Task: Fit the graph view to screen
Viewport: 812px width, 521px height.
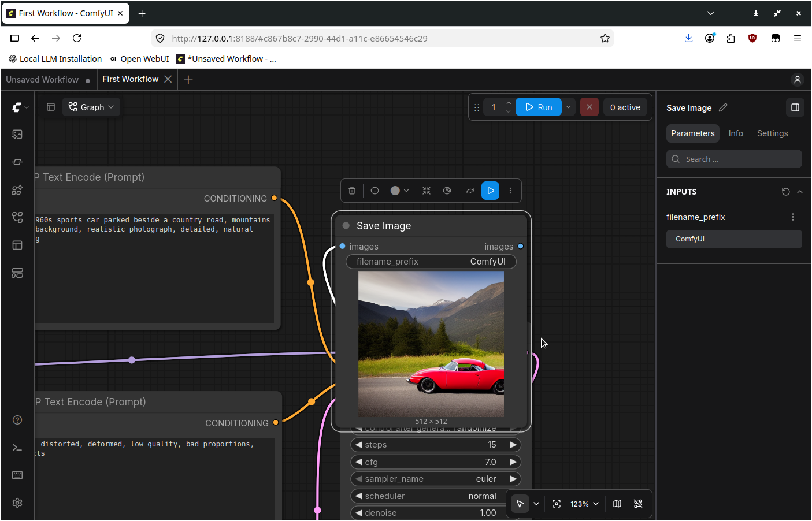Action: (557, 504)
